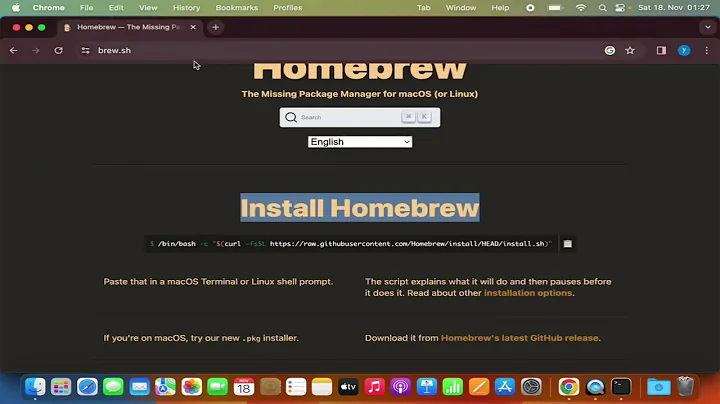The height and width of the screenshot is (404, 720).
Task: Click the Homebrew search field
Action: coord(360,118)
